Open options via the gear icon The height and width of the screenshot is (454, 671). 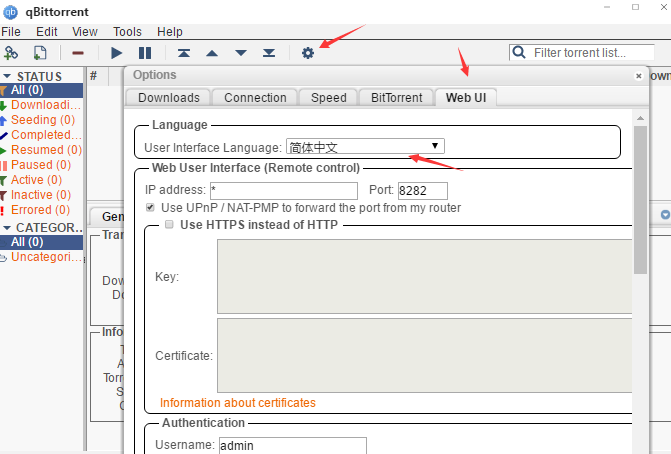[308, 52]
